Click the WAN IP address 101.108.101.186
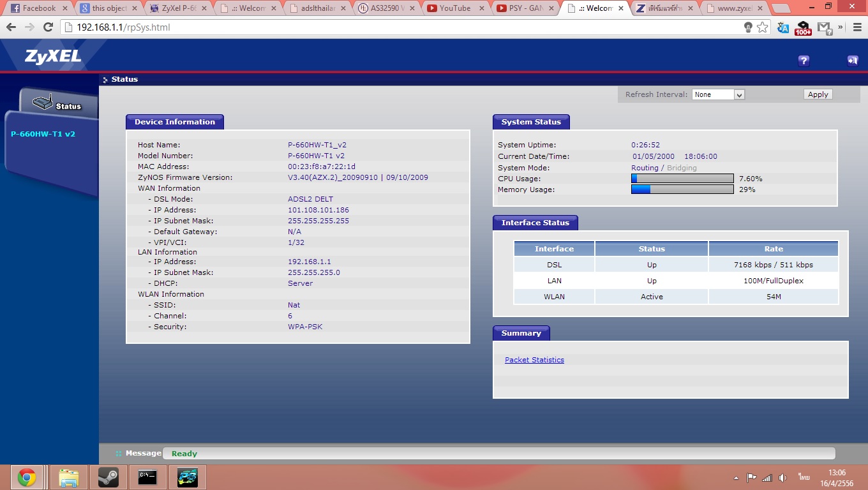The height and width of the screenshot is (490, 868). click(318, 210)
